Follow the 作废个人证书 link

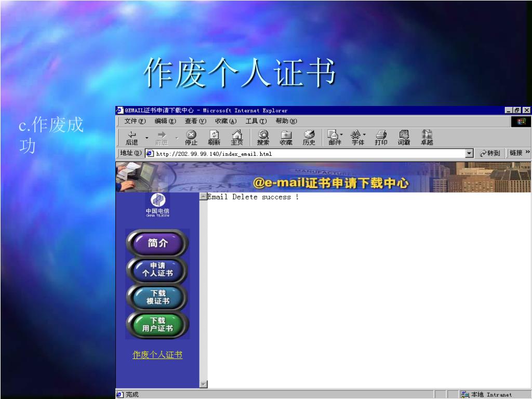coord(157,355)
